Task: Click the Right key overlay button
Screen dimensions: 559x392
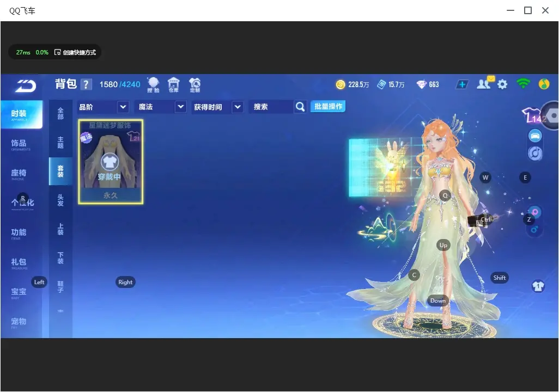Action: [x=125, y=282]
